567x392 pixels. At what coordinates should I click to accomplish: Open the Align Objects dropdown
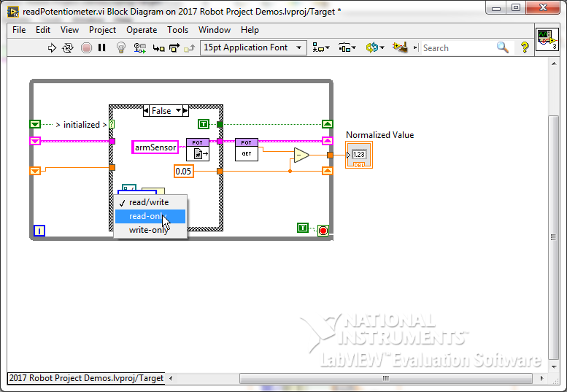pyautogui.click(x=320, y=48)
